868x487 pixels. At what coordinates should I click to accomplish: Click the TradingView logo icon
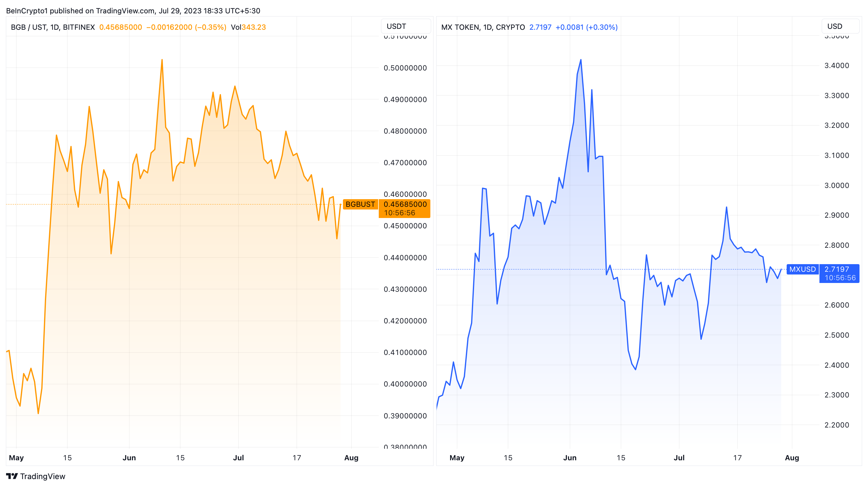[12, 476]
